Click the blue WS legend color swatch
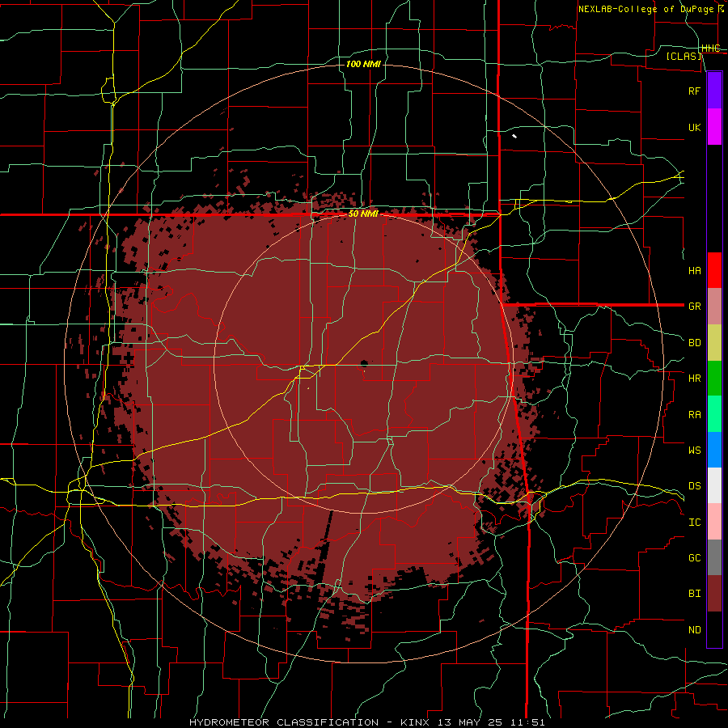728x728 pixels. pos(714,450)
